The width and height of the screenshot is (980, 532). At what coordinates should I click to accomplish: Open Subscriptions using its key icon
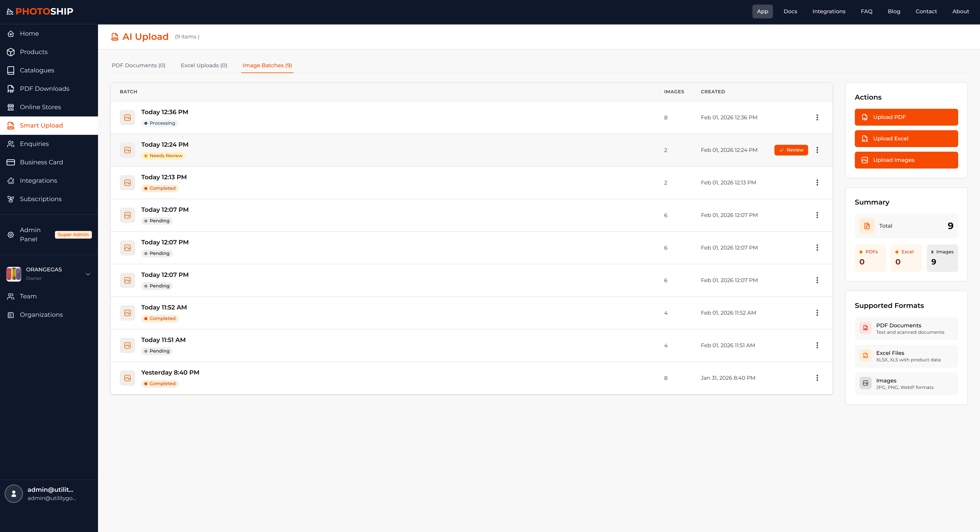11,199
